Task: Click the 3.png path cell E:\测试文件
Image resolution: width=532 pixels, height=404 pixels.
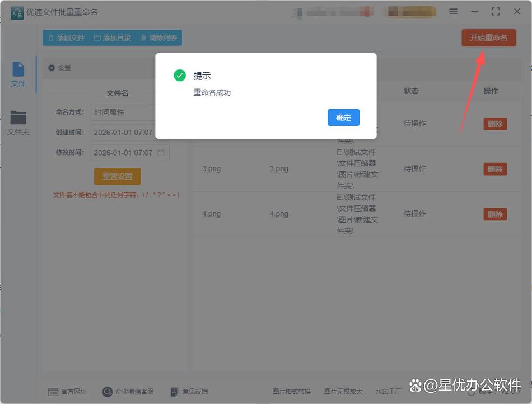Action: coord(357,169)
